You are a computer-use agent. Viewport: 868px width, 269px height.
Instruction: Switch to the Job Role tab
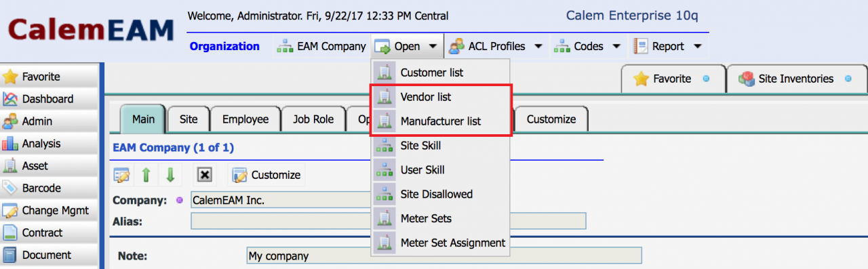coord(313,119)
